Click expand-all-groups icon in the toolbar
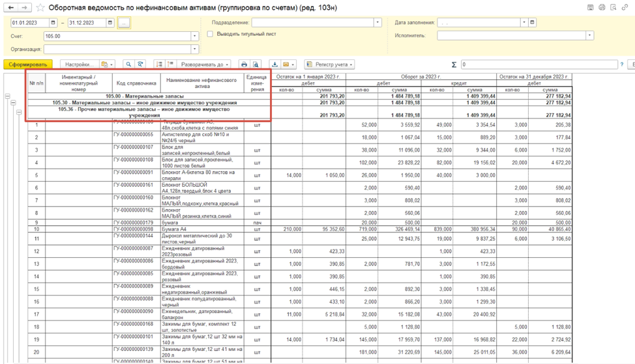 tap(171, 64)
